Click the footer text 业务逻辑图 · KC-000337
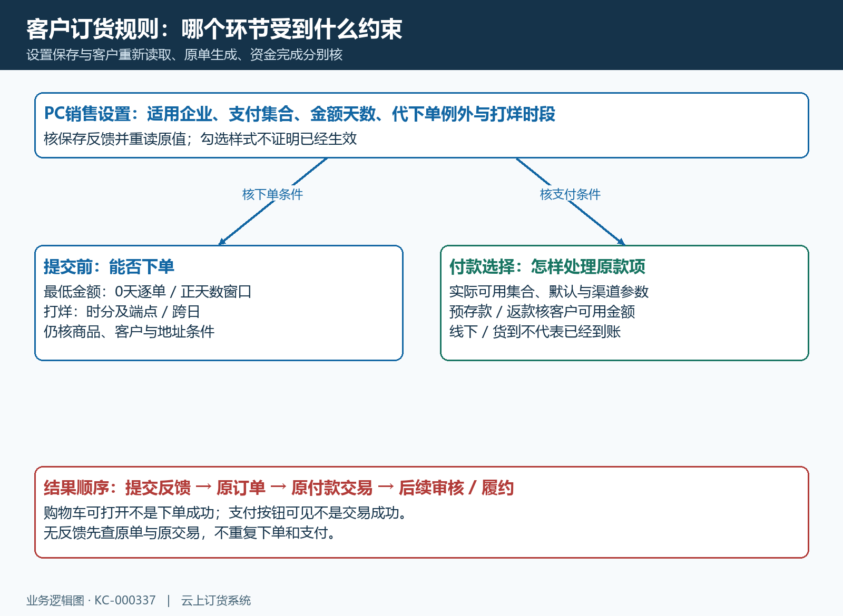The width and height of the screenshot is (843, 616). click(91, 600)
